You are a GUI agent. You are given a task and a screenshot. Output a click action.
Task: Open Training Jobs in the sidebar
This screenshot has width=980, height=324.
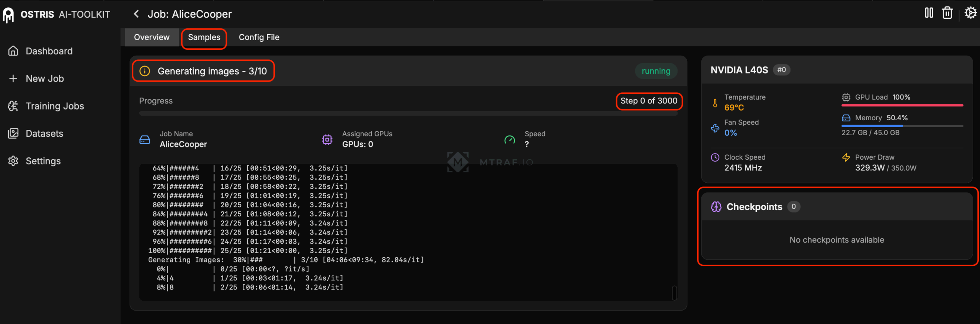(x=54, y=106)
